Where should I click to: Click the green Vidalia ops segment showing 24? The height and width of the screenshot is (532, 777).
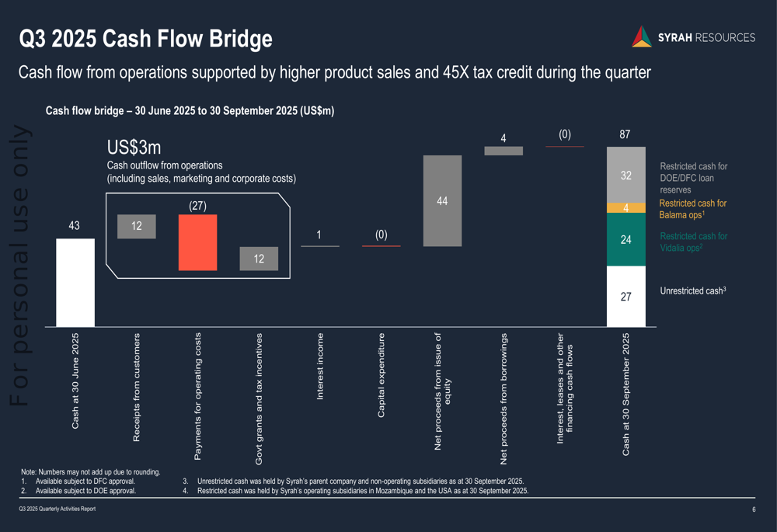[625, 239]
